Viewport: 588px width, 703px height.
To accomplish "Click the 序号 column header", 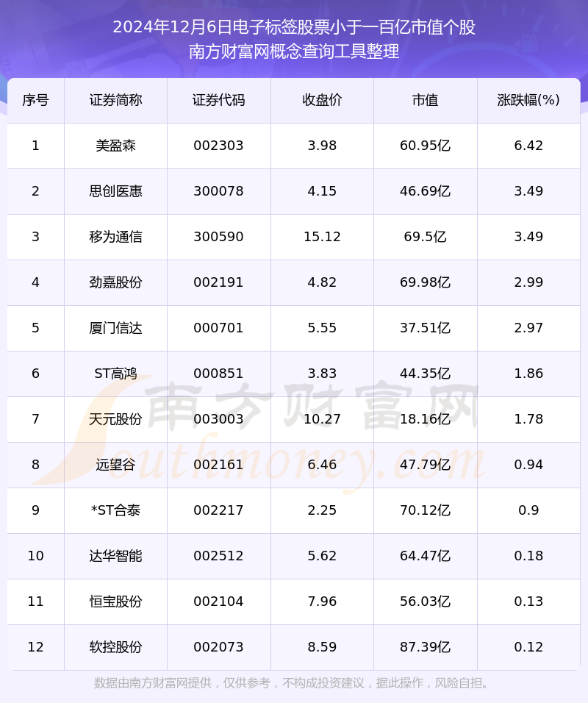I will tap(35, 100).
